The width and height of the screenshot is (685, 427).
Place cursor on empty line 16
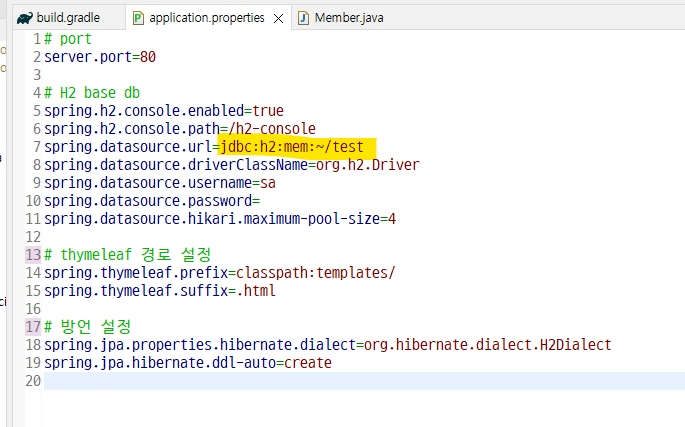[364, 309]
